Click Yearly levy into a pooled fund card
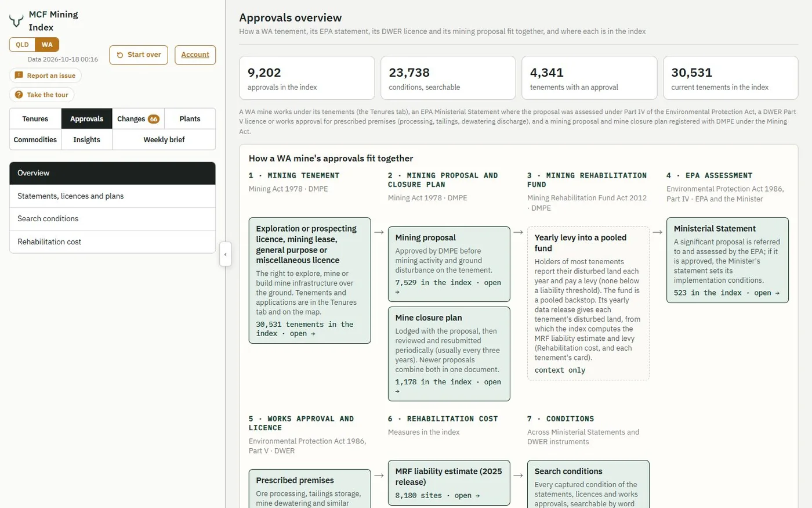 tap(588, 303)
